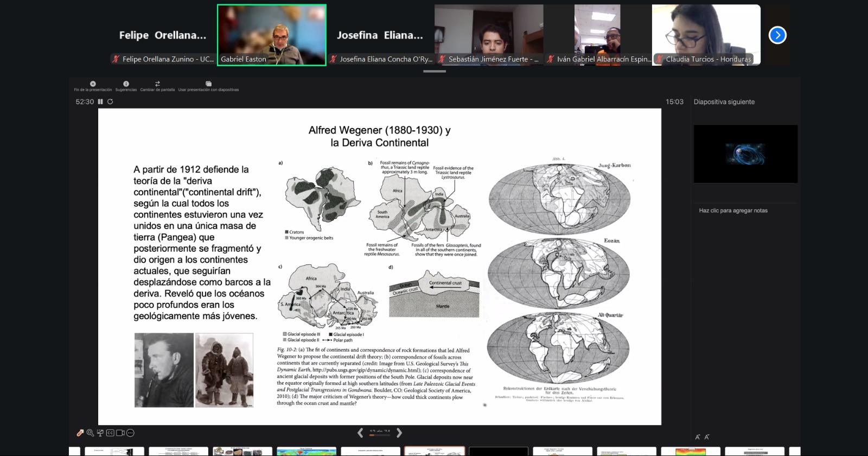Go to previous slide arrow
The image size is (868, 456).
tap(360, 433)
